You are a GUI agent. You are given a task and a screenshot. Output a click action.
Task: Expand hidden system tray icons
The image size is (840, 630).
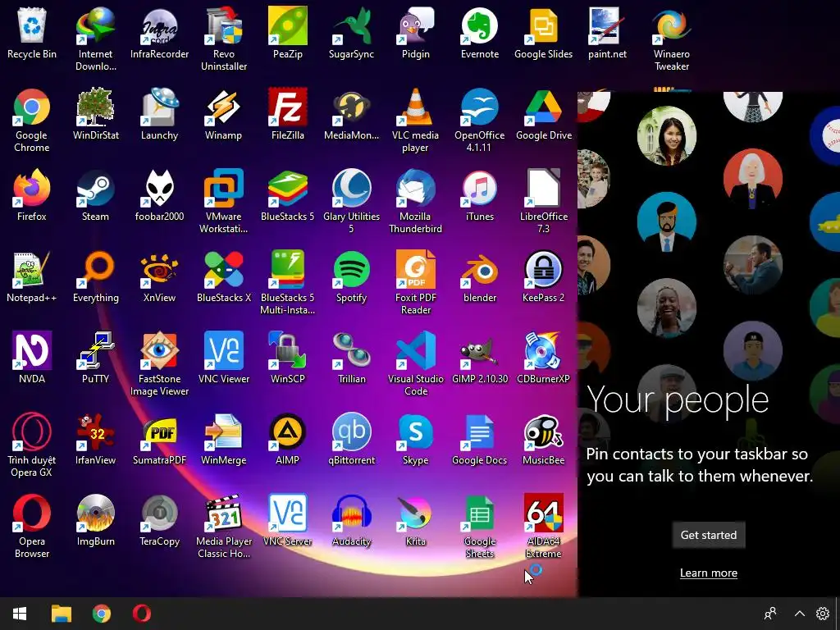799,614
